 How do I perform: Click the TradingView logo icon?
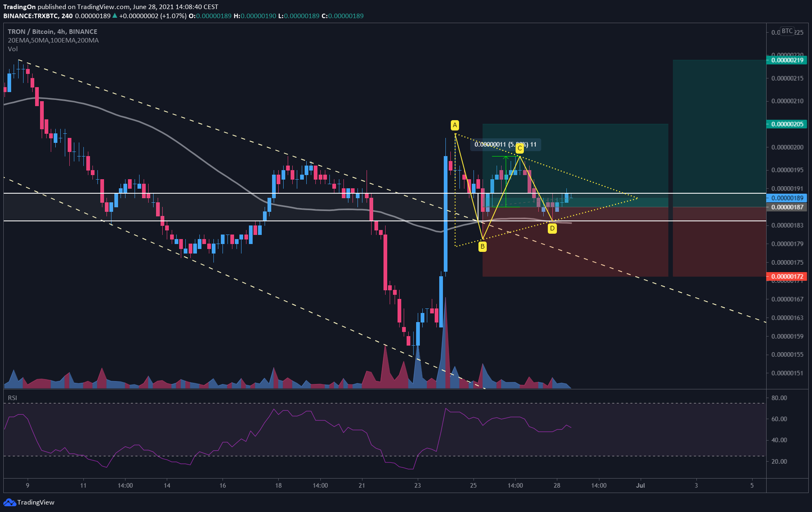9,503
